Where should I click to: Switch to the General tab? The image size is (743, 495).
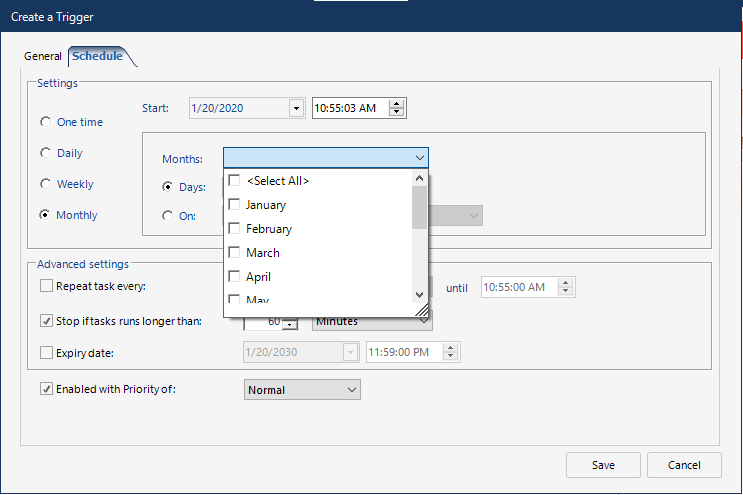click(43, 56)
